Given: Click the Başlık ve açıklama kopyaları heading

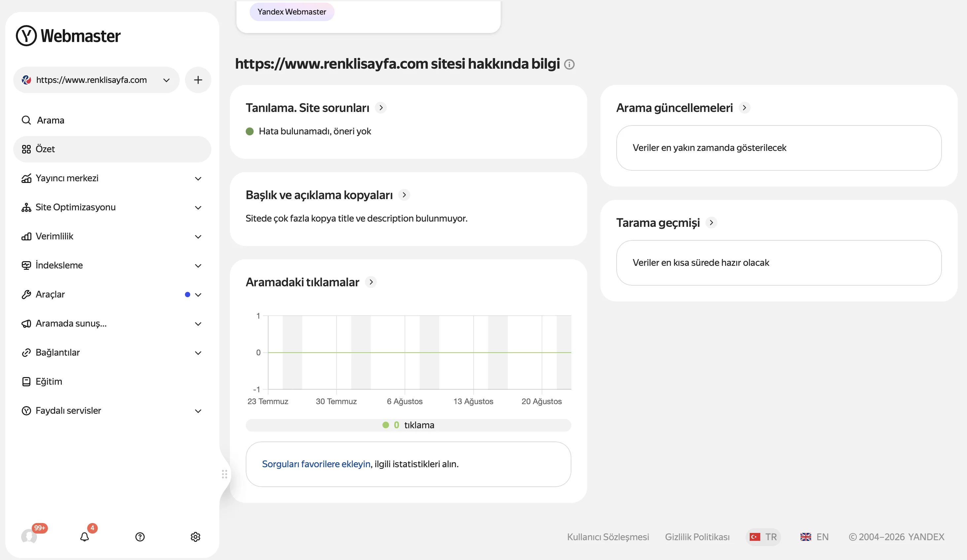Looking at the screenshot, I should [319, 195].
